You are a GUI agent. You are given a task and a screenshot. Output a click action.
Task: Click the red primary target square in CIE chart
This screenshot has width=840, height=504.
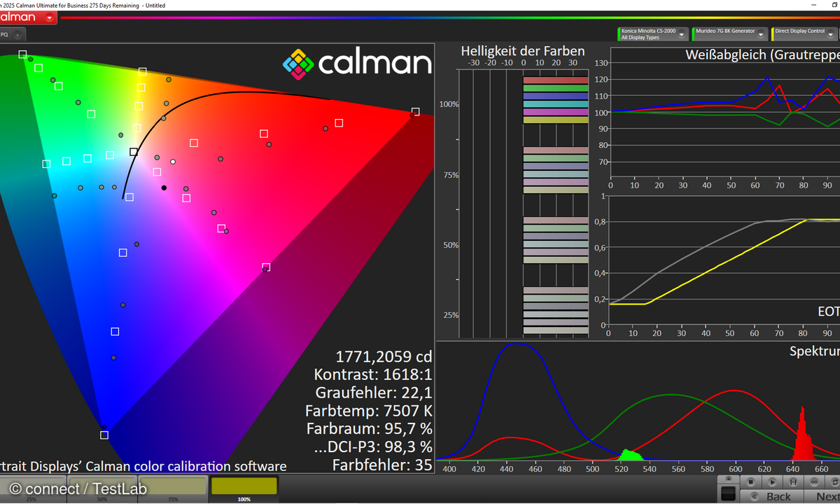pos(415,112)
